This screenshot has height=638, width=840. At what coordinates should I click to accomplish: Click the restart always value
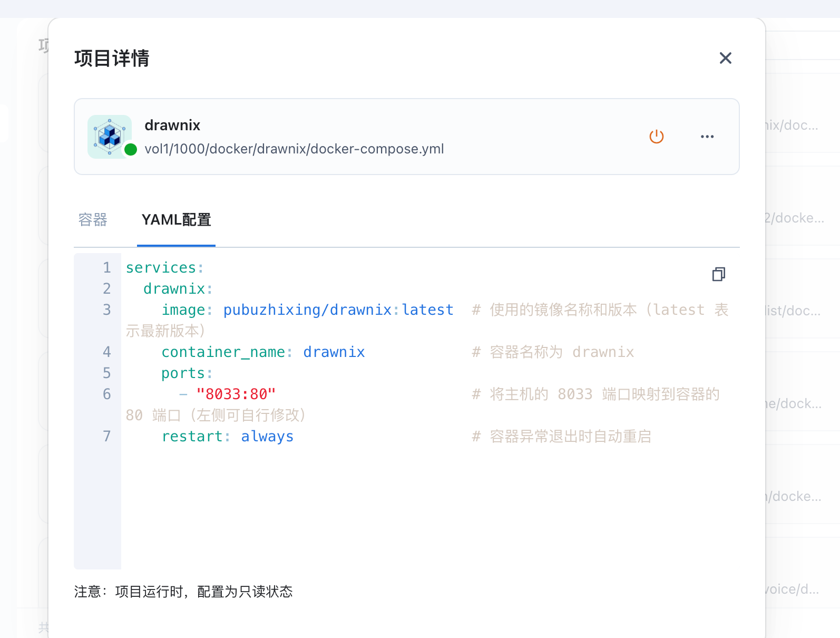(x=267, y=437)
